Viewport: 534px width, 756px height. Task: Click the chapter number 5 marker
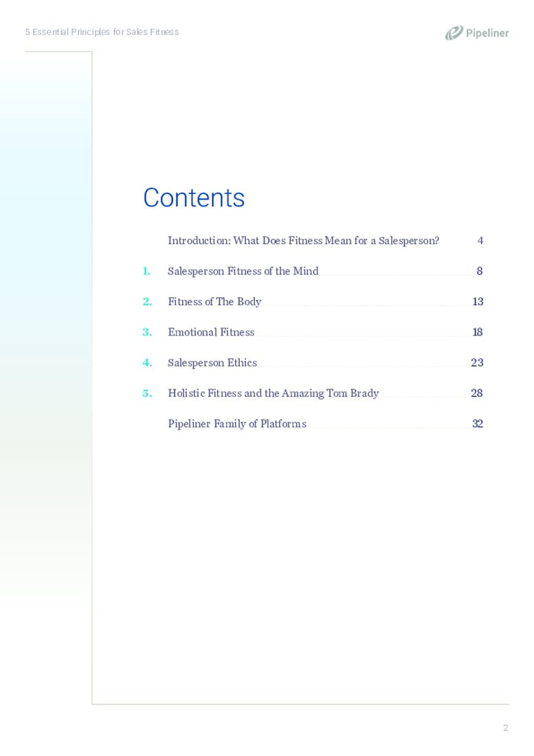click(x=146, y=393)
